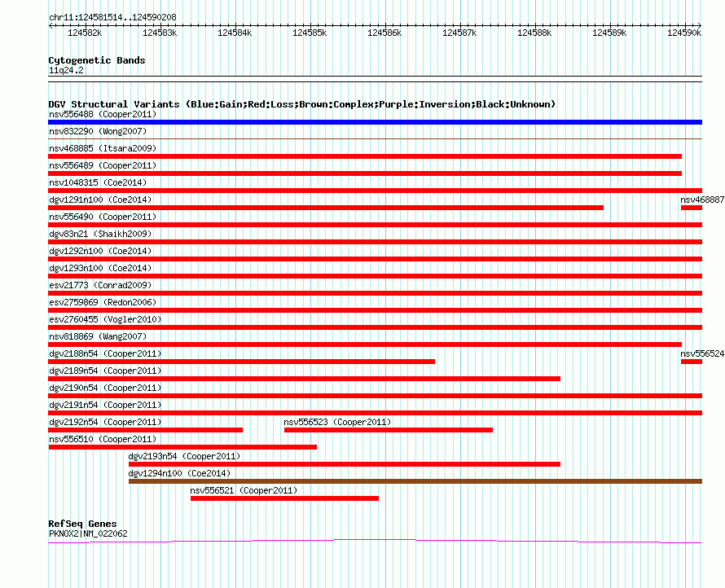The width and height of the screenshot is (725, 588).
Task: Select the nsv818869 (Wang2007) label
Action: click(x=98, y=336)
